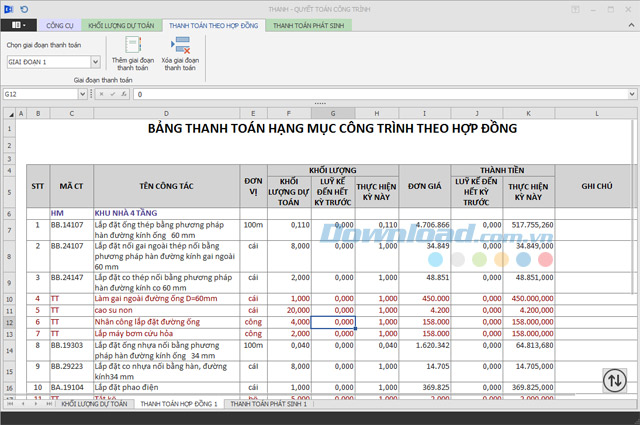Screen dimensions: 640x425
Task: Switch to KHỐI LƯỢNG DỰ TOÁN sheet tab
Action: (94, 404)
